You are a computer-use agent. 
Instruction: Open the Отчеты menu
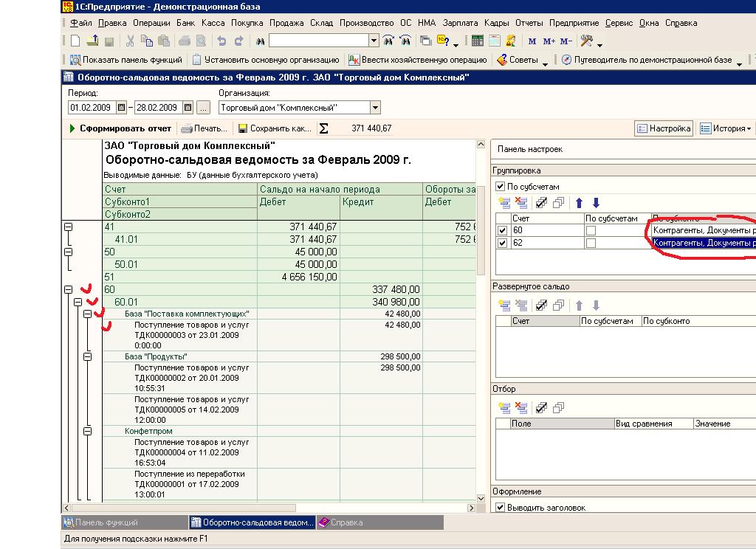click(529, 23)
